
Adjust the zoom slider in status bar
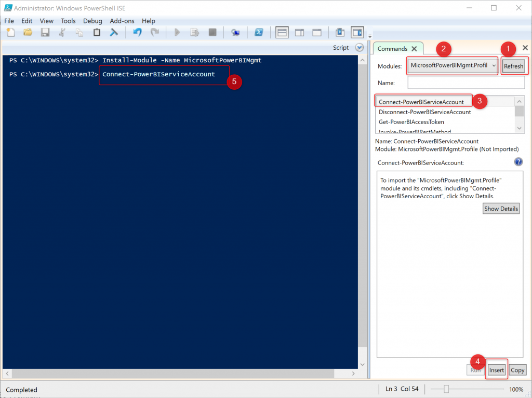tap(446, 389)
